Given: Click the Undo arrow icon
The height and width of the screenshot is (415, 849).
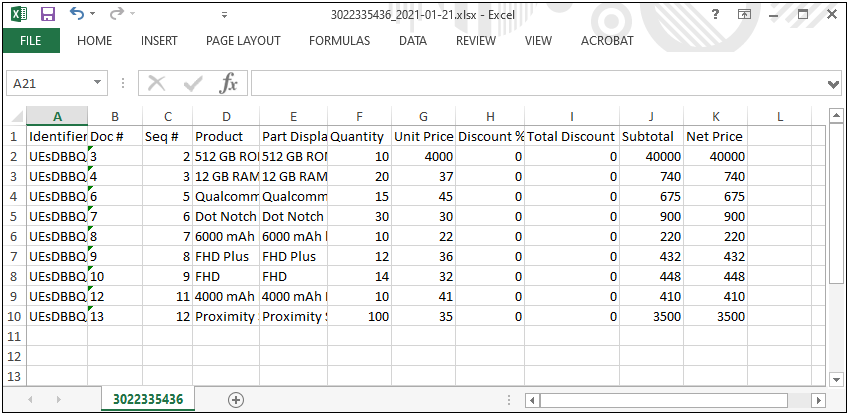Looking at the screenshot, I should 77,15.
